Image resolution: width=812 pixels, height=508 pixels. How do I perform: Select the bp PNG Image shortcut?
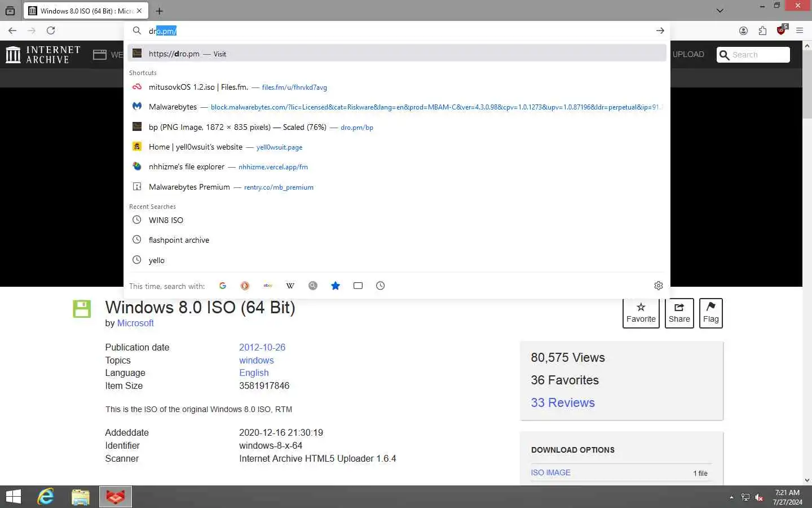tap(397, 127)
